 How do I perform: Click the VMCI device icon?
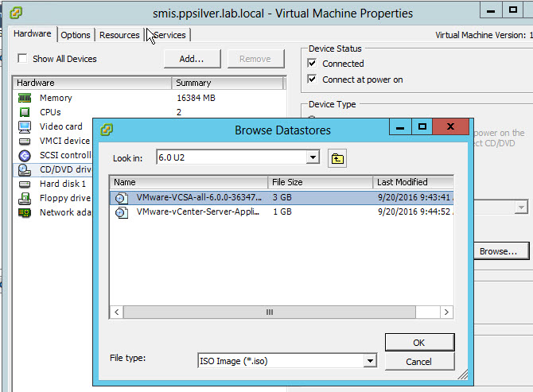pyautogui.click(x=25, y=141)
